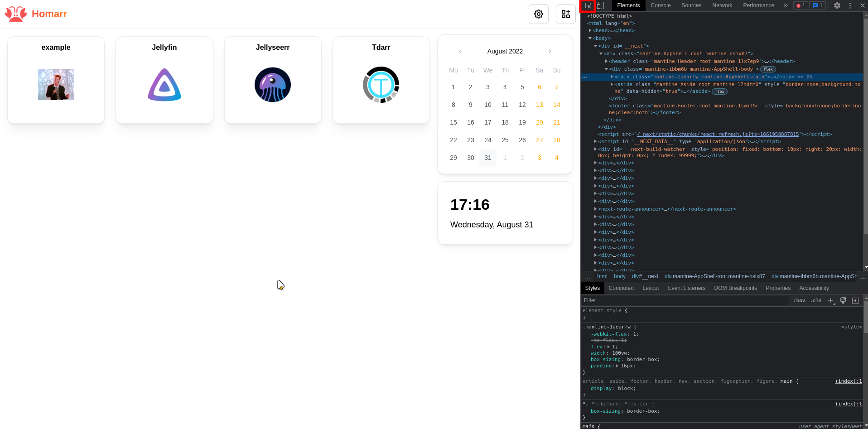Image resolution: width=868 pixels, height=429 pixels.
Task: Open the blue issues count badge
Action: pos(818,5)
